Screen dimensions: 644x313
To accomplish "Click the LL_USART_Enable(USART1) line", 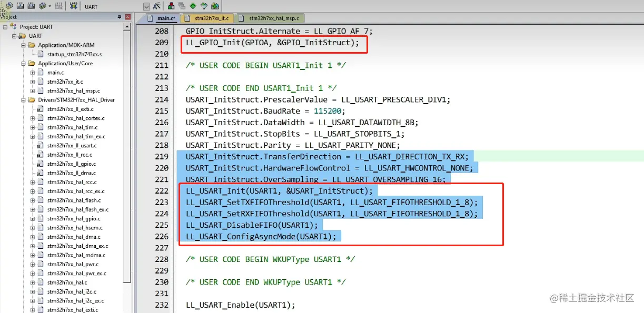I will [240, 305].
